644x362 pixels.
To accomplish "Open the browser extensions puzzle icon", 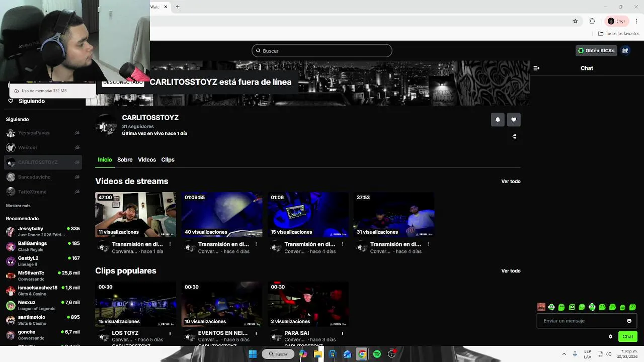I will [592, 21].
